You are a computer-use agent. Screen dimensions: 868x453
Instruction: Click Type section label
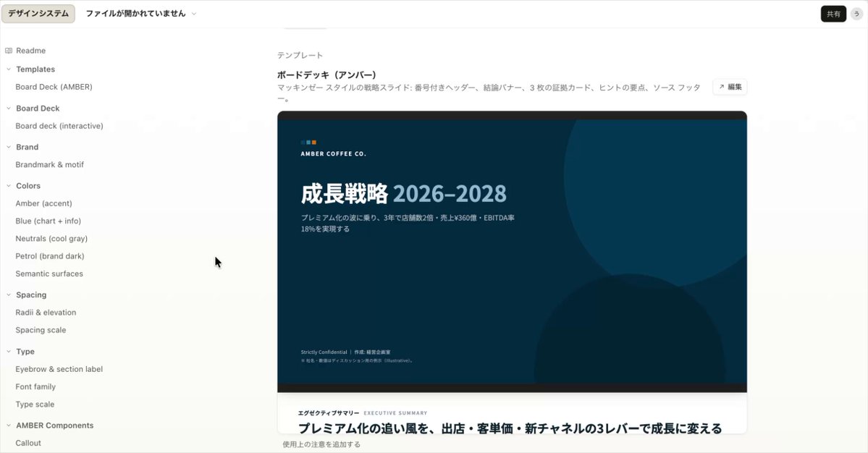(x=25, y=351)
